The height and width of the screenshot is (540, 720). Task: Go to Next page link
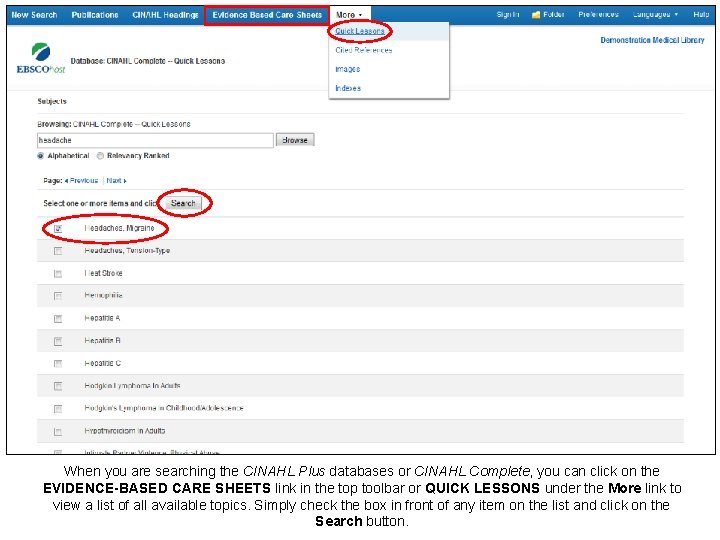click(116, 180)
